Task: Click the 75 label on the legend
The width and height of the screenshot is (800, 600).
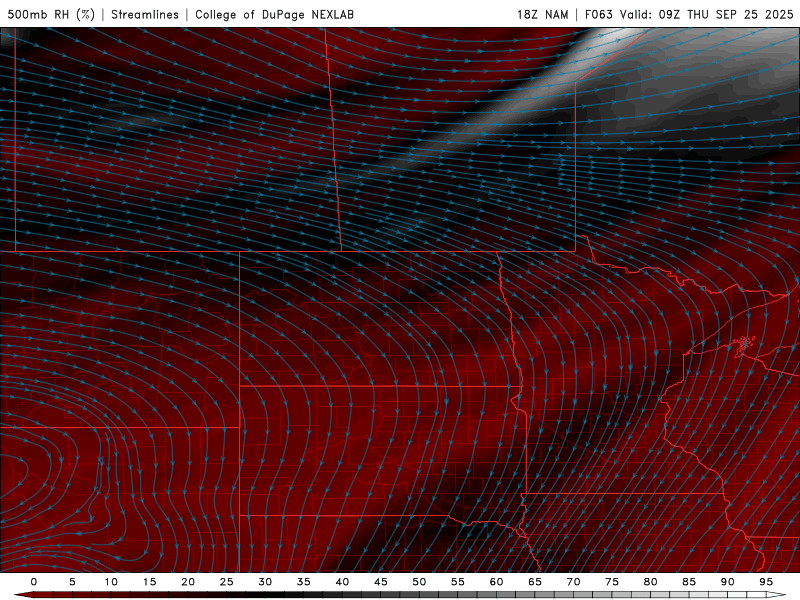Action: click(x=611, y=582)
